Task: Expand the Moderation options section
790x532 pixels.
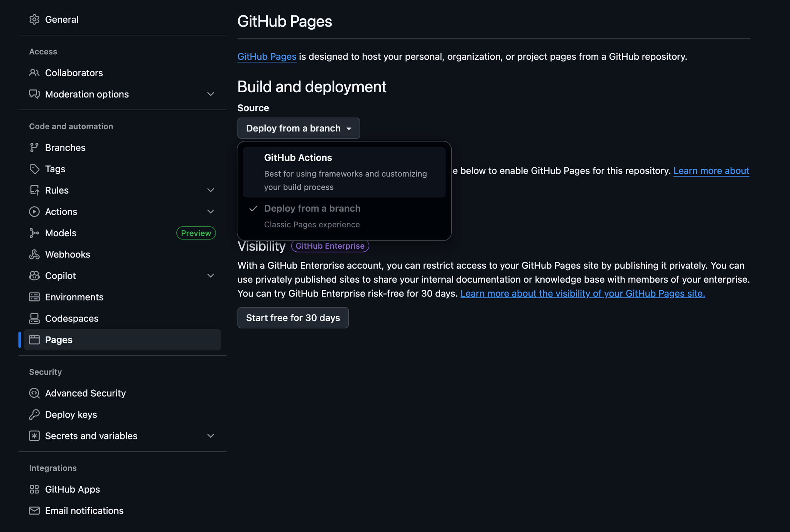Action: point(211,94)
